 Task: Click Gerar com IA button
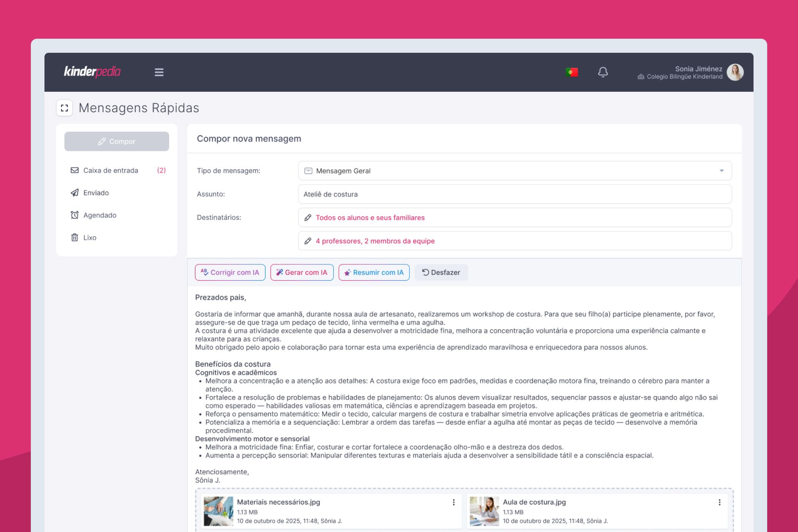tap(302, 273)
